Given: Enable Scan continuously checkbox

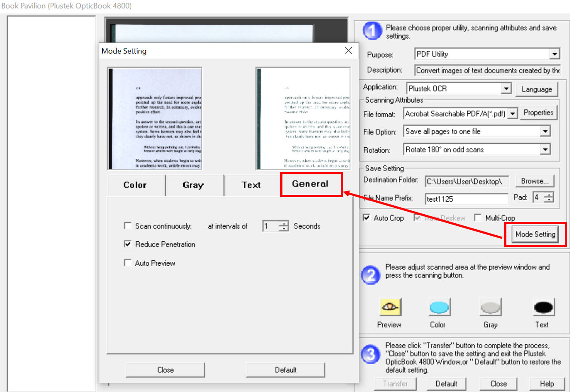Looking at the screenshot, I should pos(128,226).
